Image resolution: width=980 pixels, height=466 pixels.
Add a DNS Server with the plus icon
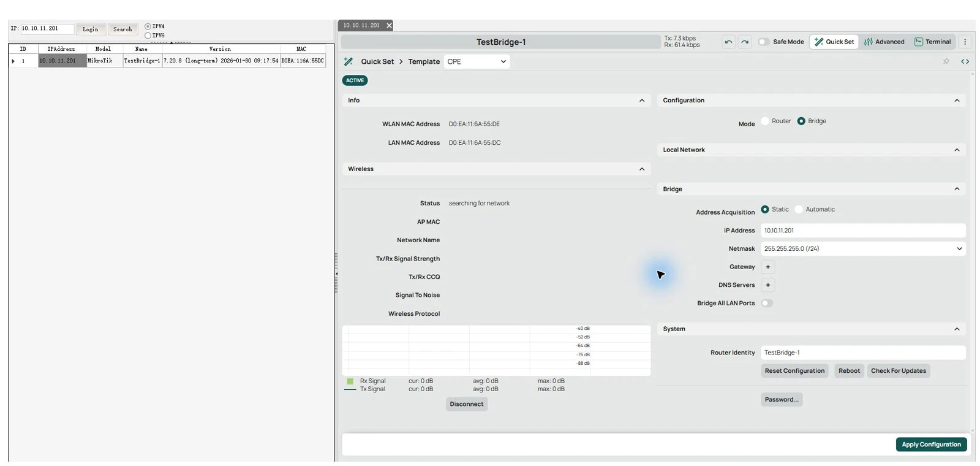pyautogui.click(x=768, y=285)
